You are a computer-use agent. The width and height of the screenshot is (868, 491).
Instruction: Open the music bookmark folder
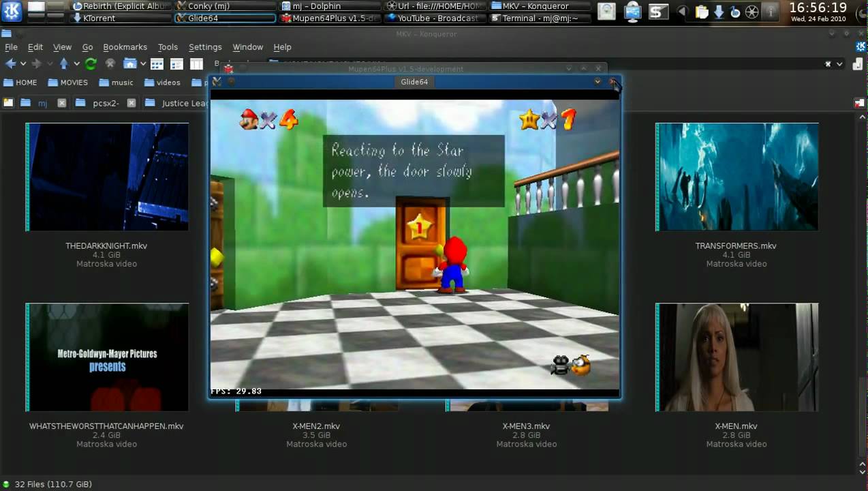point(117,83)
